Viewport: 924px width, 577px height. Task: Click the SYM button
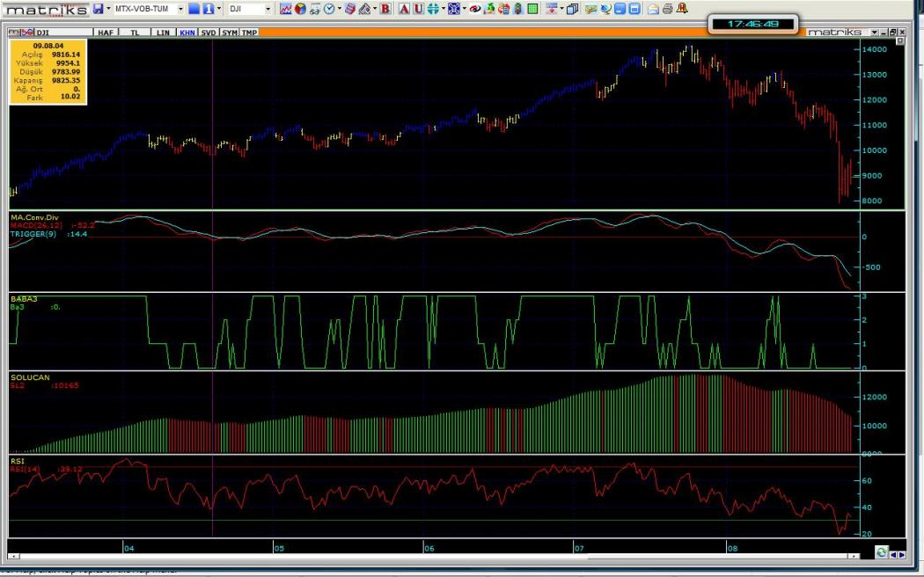[229, 33]
